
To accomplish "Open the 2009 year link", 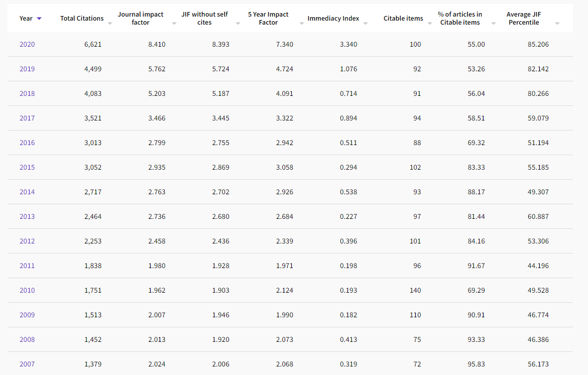I will coord(27,315).
